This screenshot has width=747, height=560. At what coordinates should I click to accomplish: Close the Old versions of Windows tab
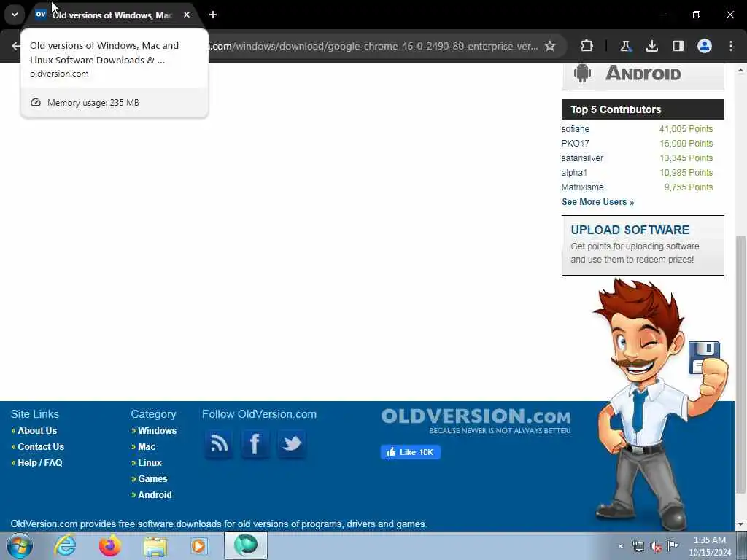tap(187, 15)
